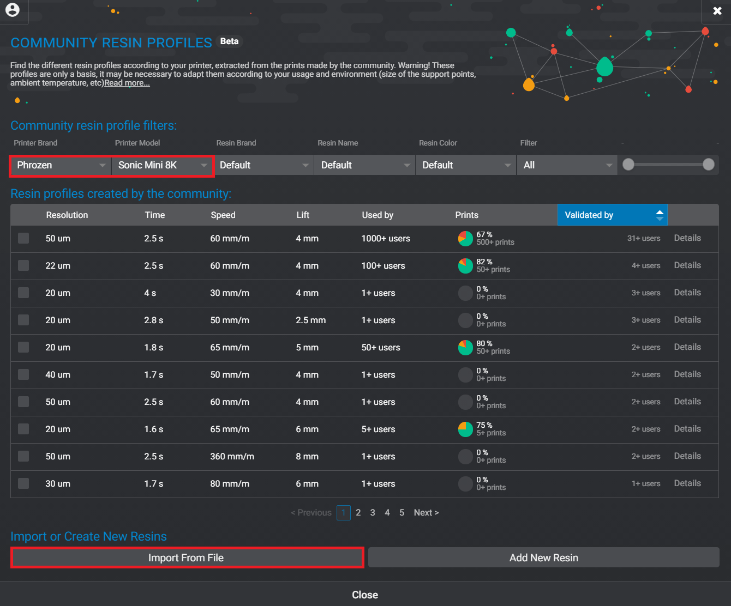Click the 87% prints pie chart icon
731x606 pixels.
click(x=465, y=266)
